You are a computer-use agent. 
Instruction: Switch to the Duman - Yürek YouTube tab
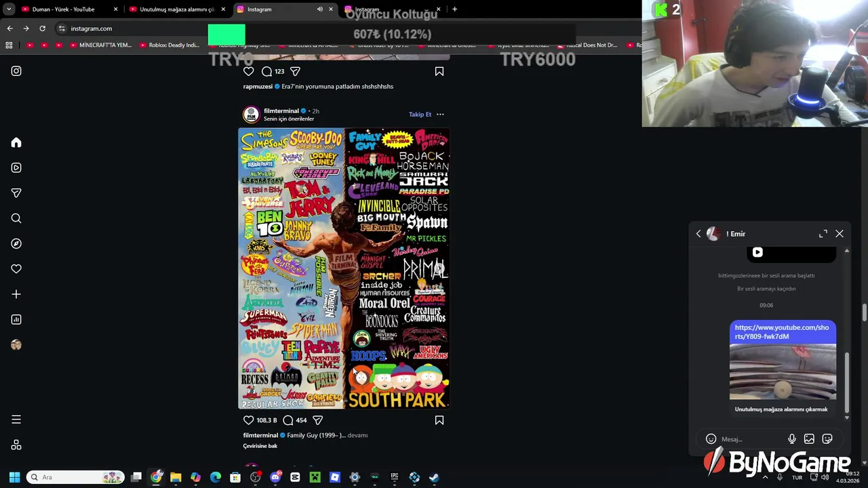70,9
